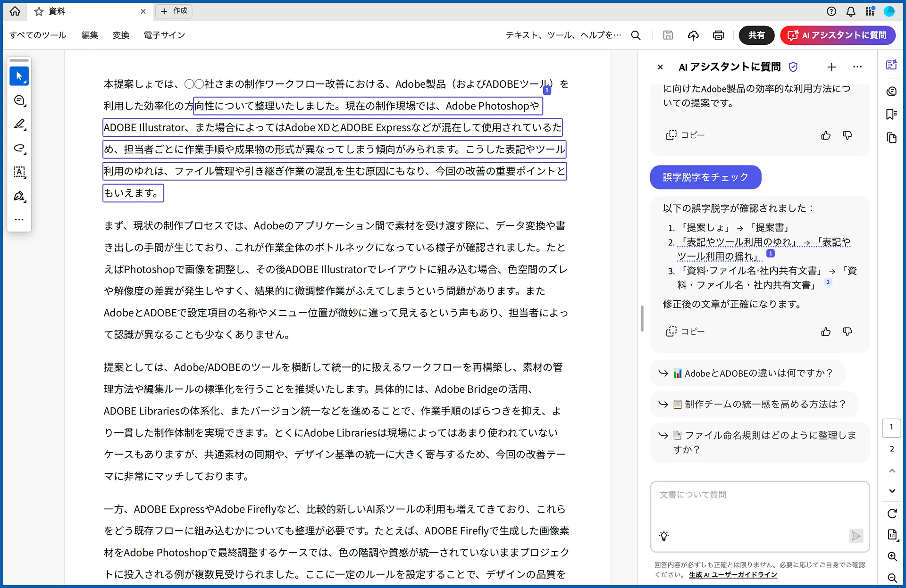
Task: Click the rotate page icon
Action: point(892,513)
